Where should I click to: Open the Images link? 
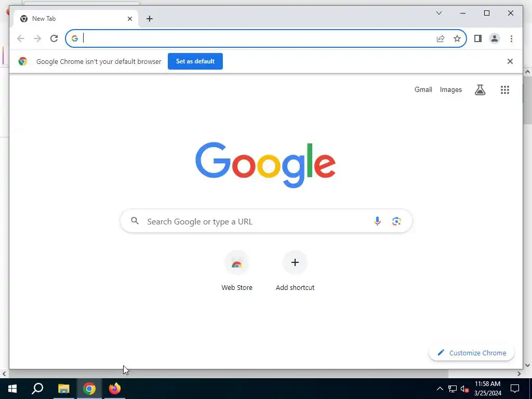coord(450,89)
